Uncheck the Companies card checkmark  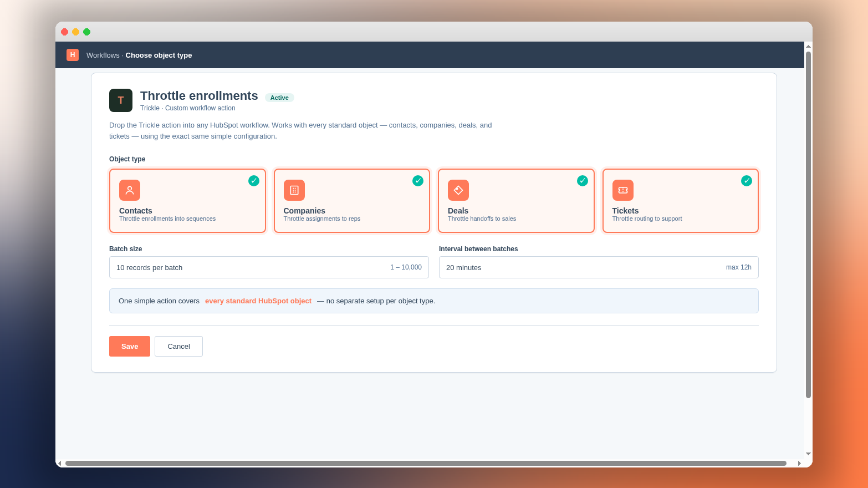(418, 181)
